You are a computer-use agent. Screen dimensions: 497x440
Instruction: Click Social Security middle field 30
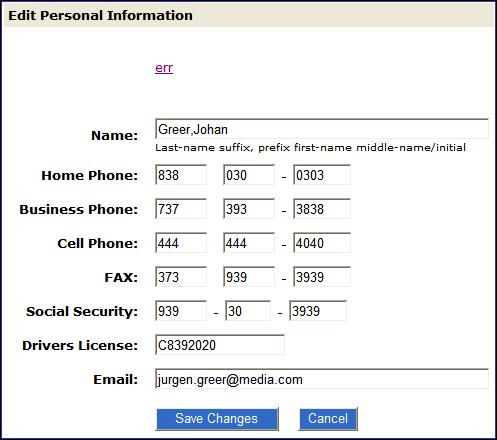(x=248, y=311)
